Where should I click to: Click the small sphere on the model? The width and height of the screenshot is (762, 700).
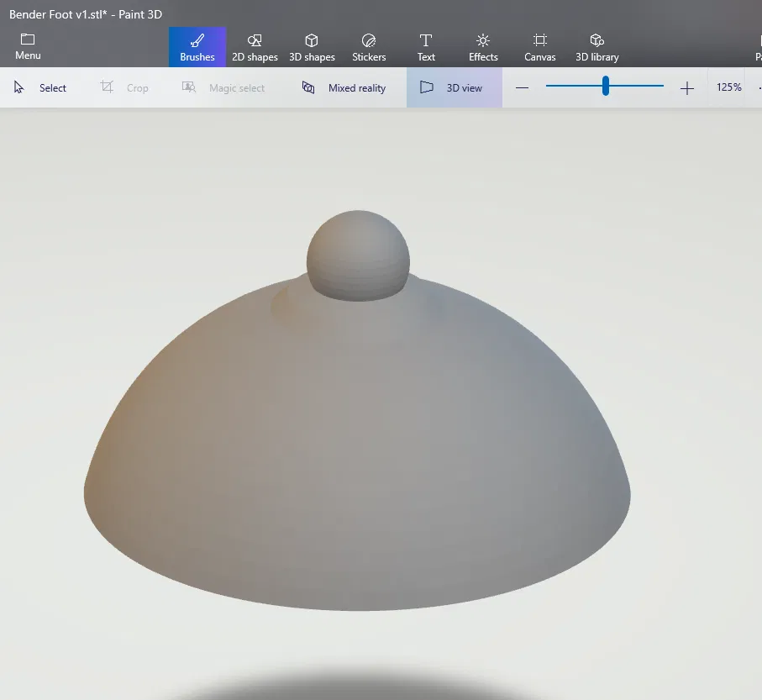(358, 255)
